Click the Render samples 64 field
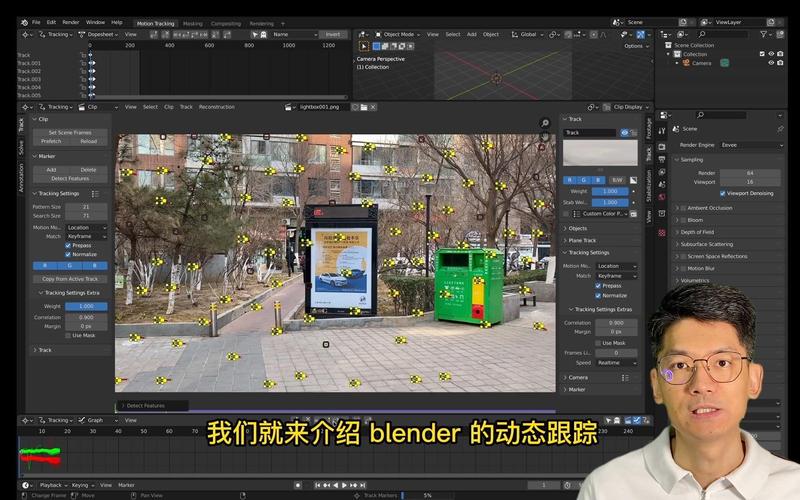This screenshot has width=800, height=500. tap(749, 173)
